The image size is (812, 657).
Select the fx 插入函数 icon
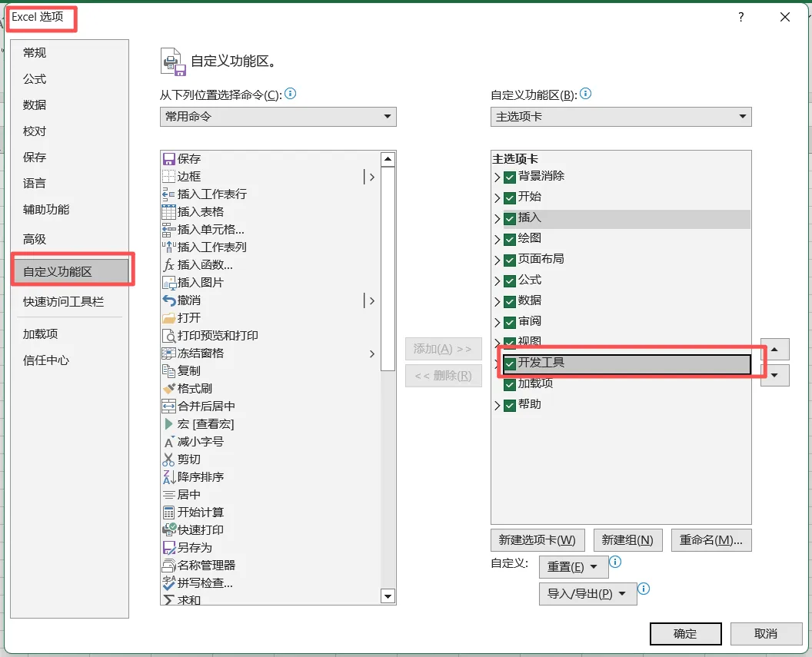[x=169, y=265]
